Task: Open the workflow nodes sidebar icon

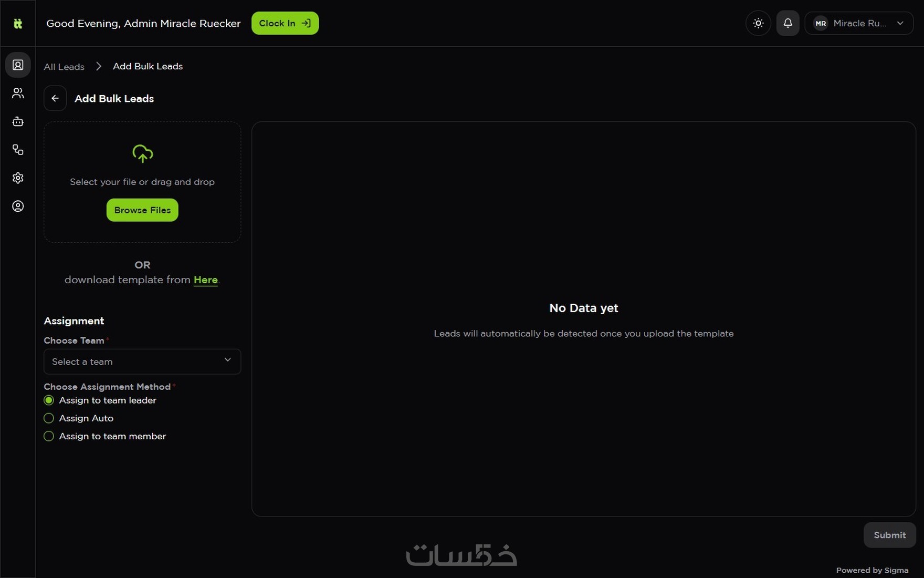Action: 18,150
